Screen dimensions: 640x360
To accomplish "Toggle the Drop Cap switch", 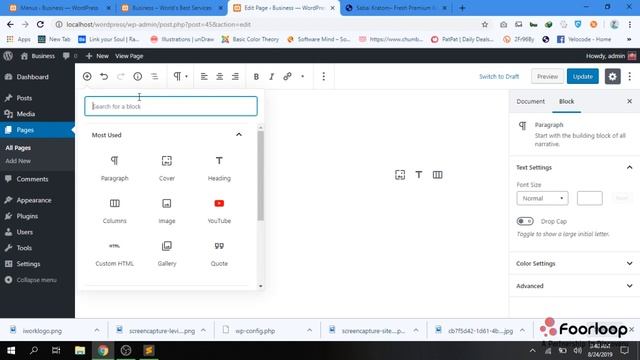I will click(525, 221).
